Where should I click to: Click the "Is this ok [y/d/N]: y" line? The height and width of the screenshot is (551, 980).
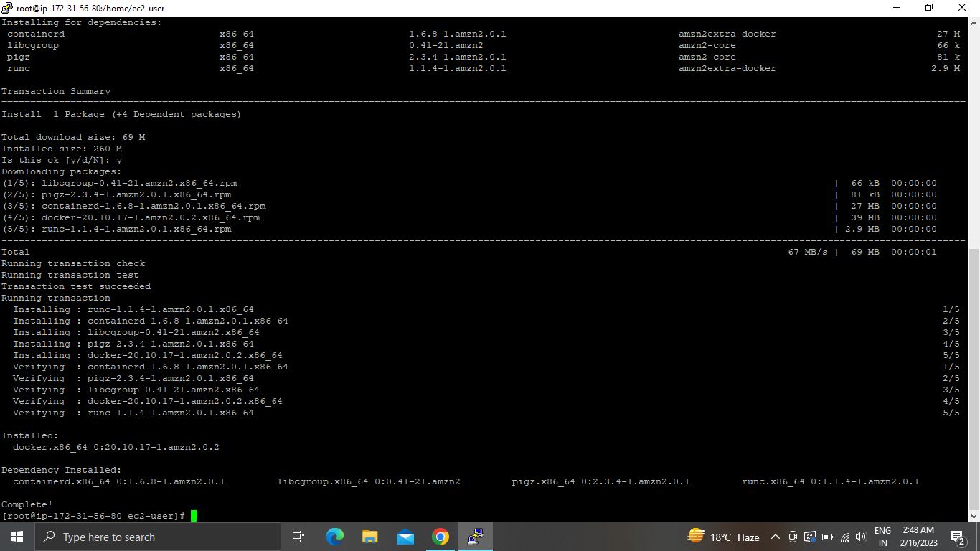[62, 160]
